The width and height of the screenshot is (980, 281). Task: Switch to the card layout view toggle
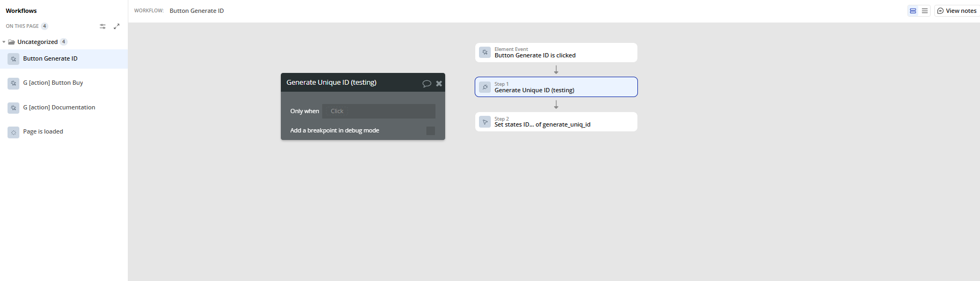coord(913,11)
